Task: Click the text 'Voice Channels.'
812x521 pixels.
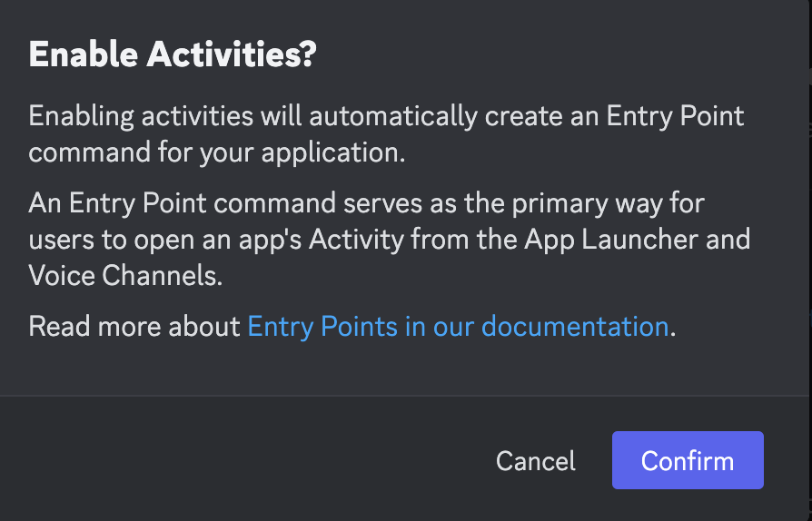Action: (126, 275)
